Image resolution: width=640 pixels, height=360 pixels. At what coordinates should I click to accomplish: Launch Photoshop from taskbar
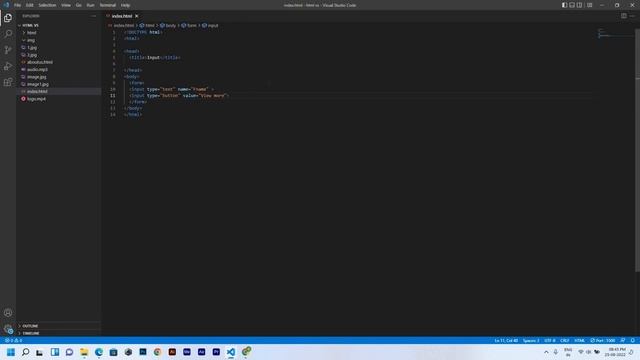point(143,352)
